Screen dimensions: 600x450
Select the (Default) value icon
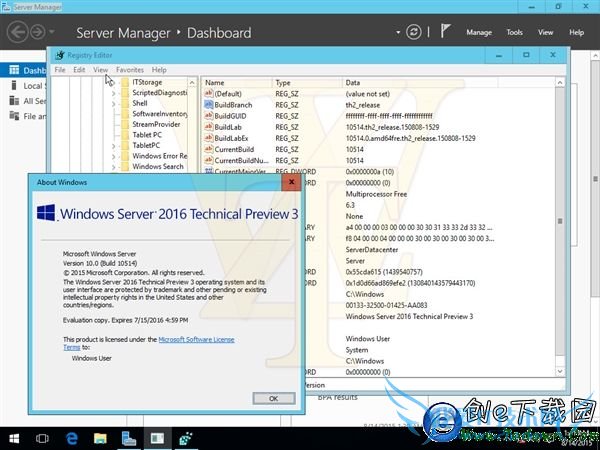[x=209, y=93]
